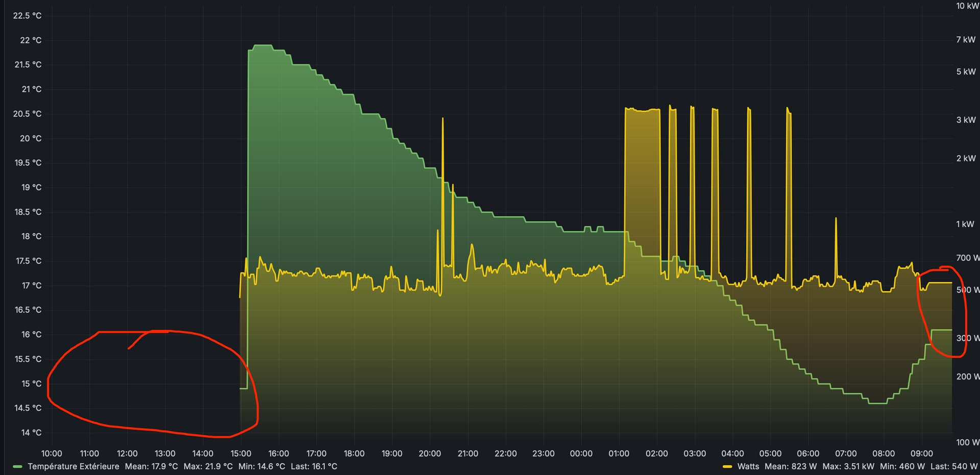Click the 22:00 time axis label
This screenshot has width=980, height=475.
505,454
